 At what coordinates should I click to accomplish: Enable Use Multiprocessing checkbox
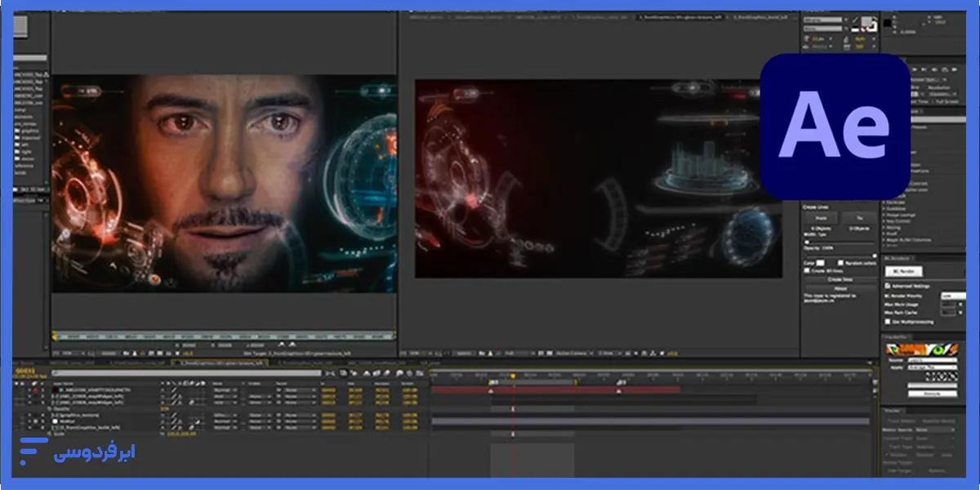point(887,322)
